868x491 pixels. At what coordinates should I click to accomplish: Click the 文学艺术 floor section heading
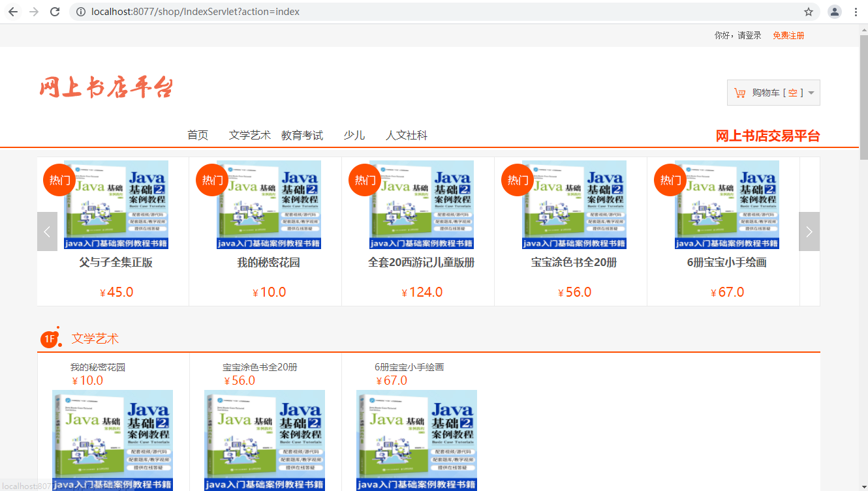[x=95, y=338]
